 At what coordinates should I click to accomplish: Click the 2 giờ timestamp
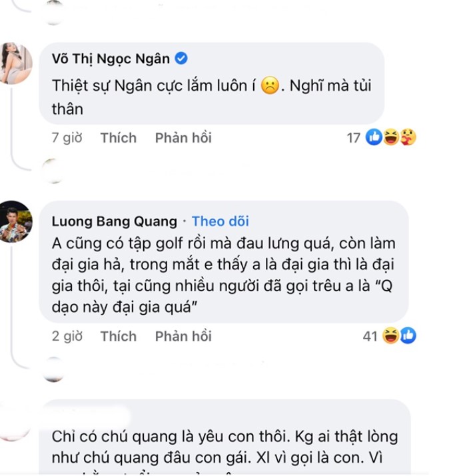click(67, 336)
